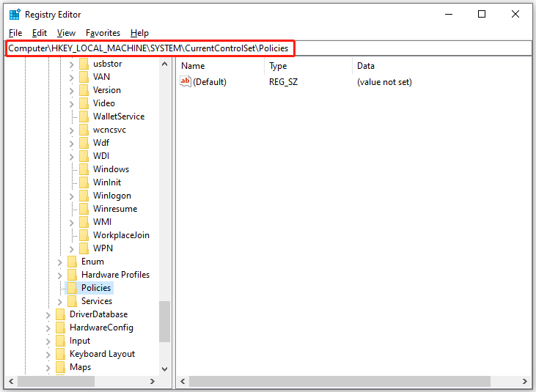Expand the Version key
Viewport: 536px width, 392px height.
tap(71, 91)
